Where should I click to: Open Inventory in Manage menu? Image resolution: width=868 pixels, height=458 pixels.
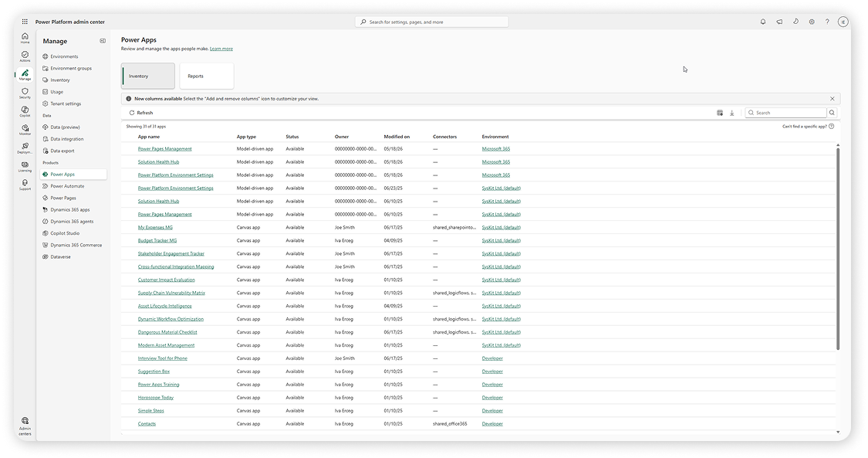tap(73, 80)
